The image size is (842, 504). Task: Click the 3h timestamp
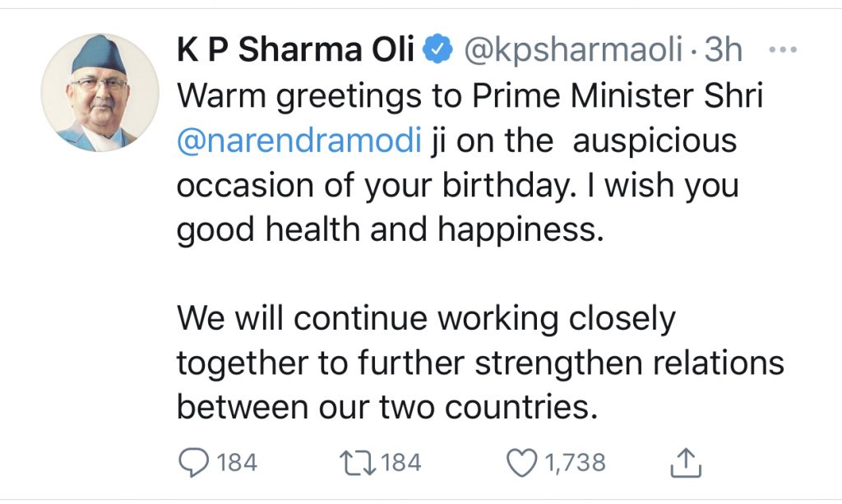click(x=724, y=51)
